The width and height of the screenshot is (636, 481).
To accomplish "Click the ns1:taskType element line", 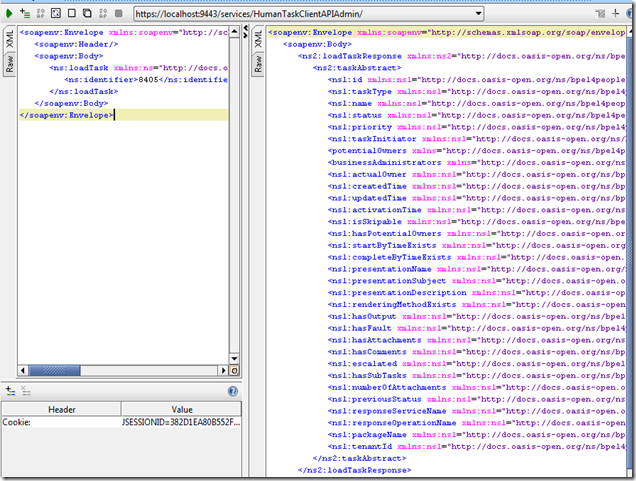I will (476, 92).
